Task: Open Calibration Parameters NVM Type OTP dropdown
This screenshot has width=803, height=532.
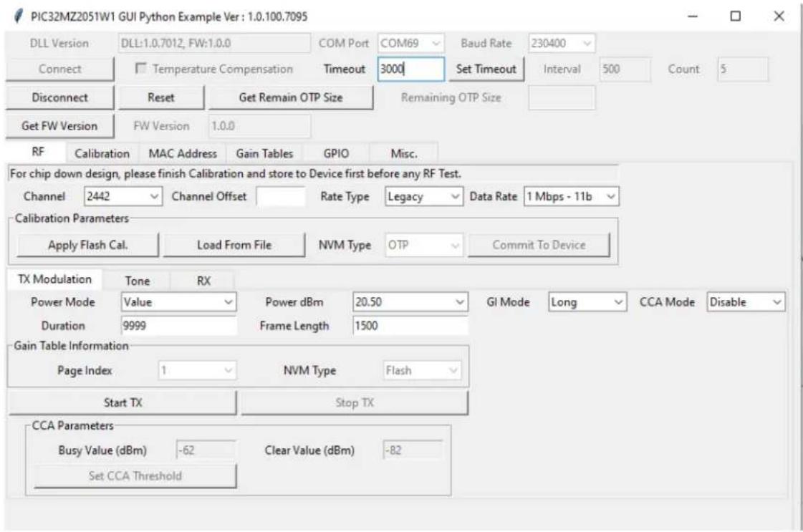Action: [423, 245]
